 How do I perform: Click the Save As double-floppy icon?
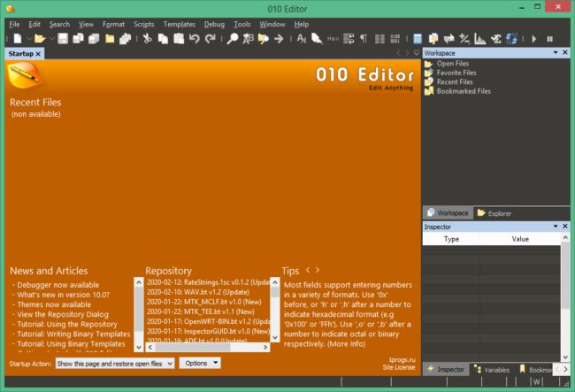point(78,39)
